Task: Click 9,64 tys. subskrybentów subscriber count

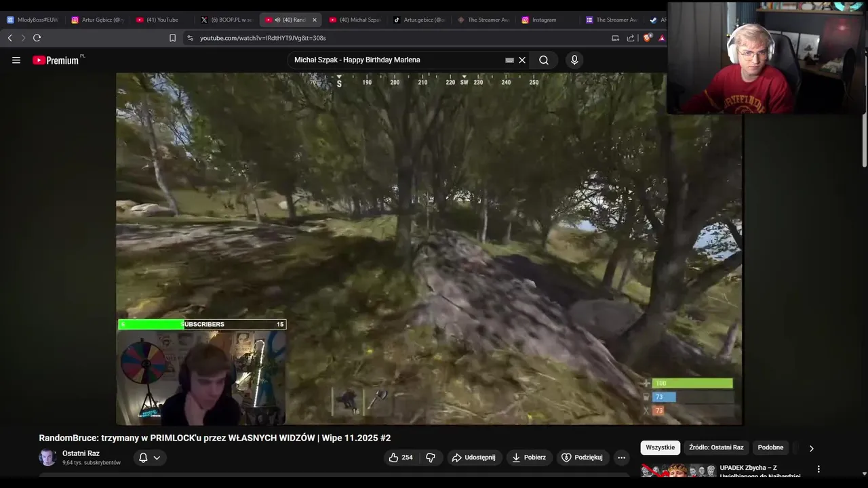Action: [92, 463]
